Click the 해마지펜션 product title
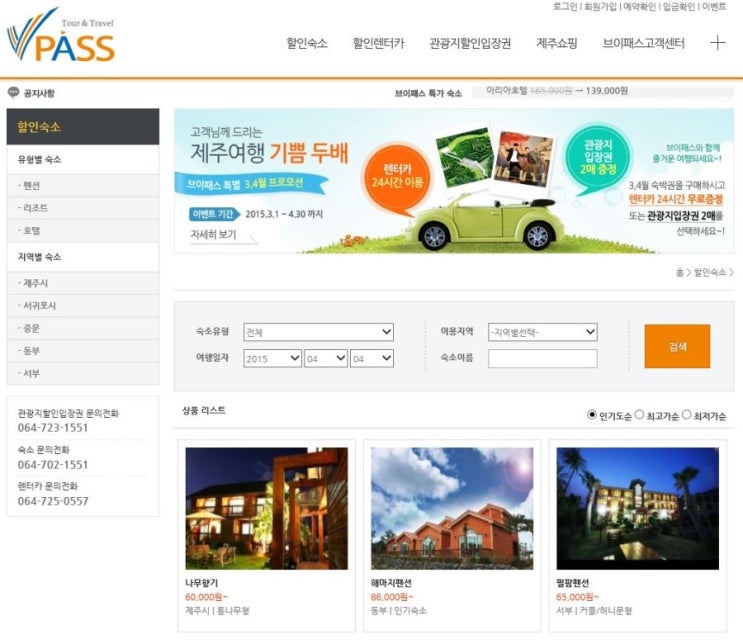Screen dimensions: 743x644 tap(391, 582)
